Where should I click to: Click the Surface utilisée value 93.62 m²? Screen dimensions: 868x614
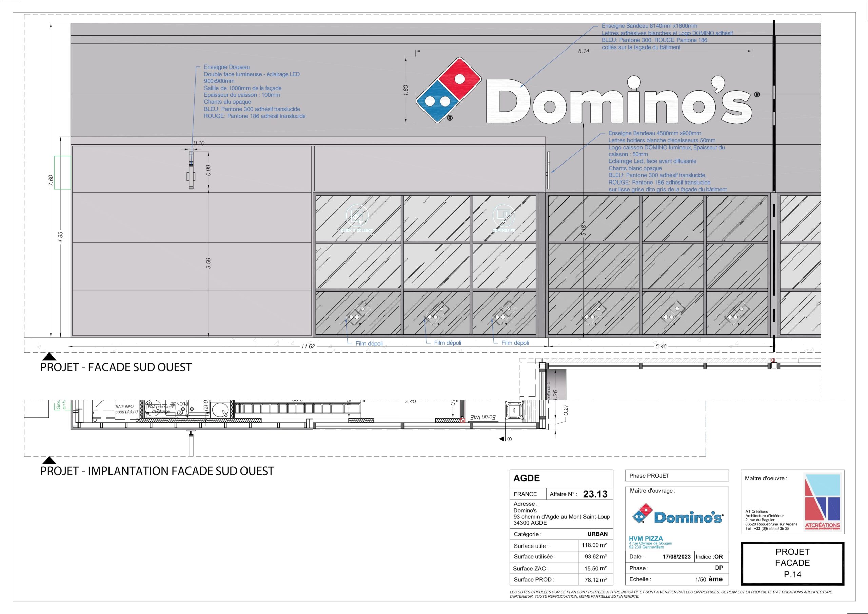tap(596, 556)
